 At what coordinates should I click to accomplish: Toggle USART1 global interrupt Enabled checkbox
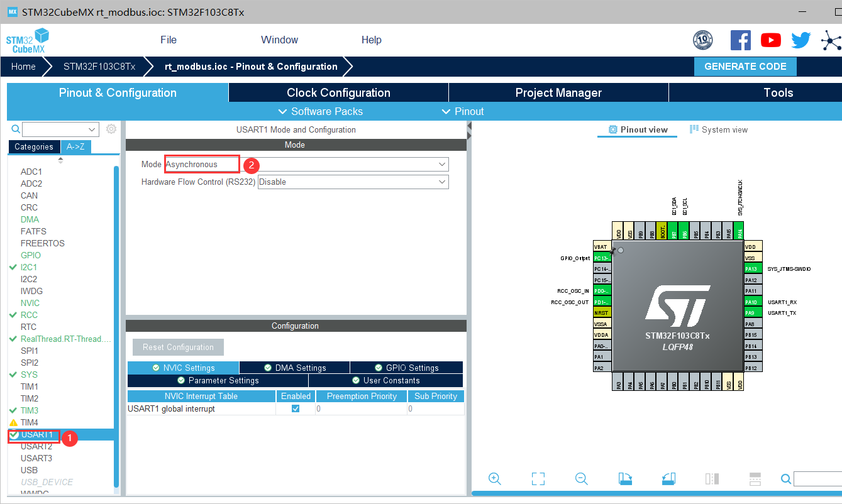coord(296,408)
